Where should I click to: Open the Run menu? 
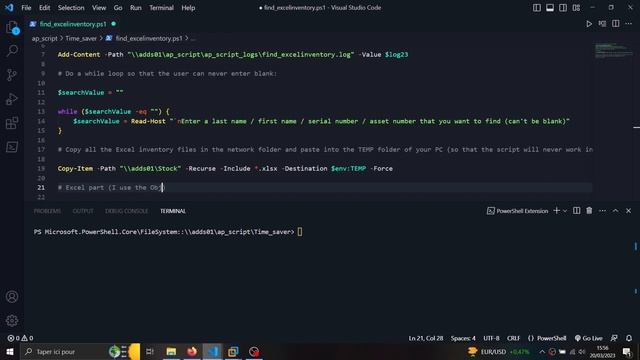pos(136,8)
